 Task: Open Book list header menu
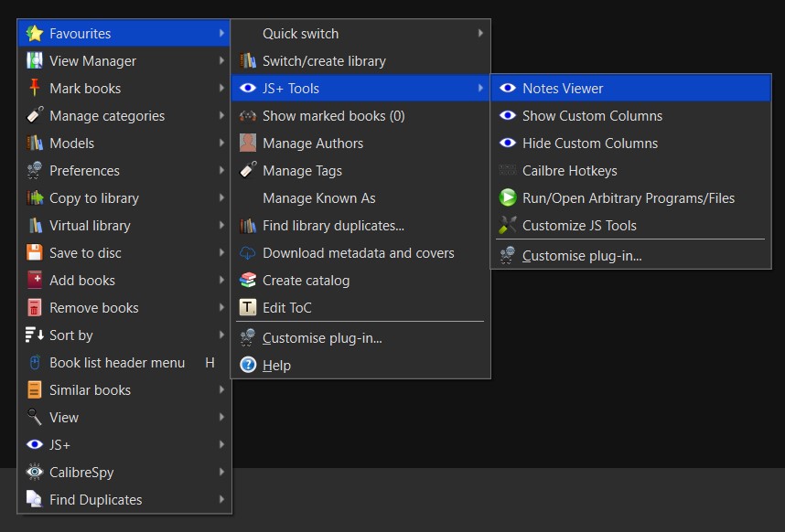tap(117, 363)
